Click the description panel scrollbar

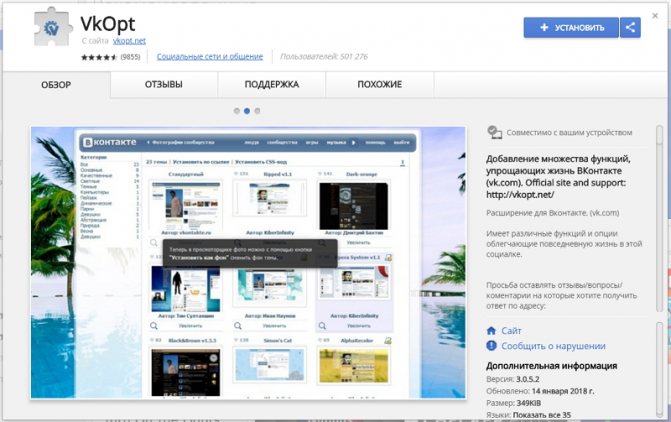click(659, 218)
